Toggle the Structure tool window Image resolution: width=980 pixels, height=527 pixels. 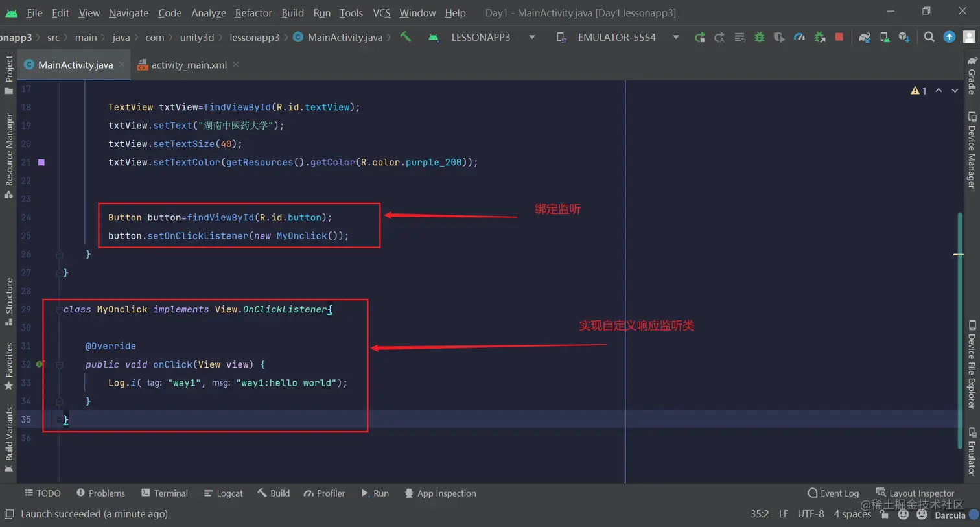(8, 302)
